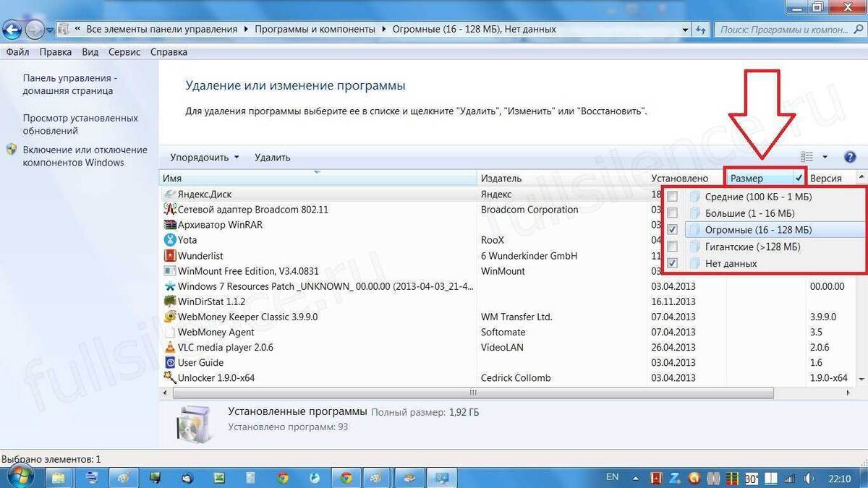
Task: Open the Упорядочить dropdown
Action: (204, 157)
